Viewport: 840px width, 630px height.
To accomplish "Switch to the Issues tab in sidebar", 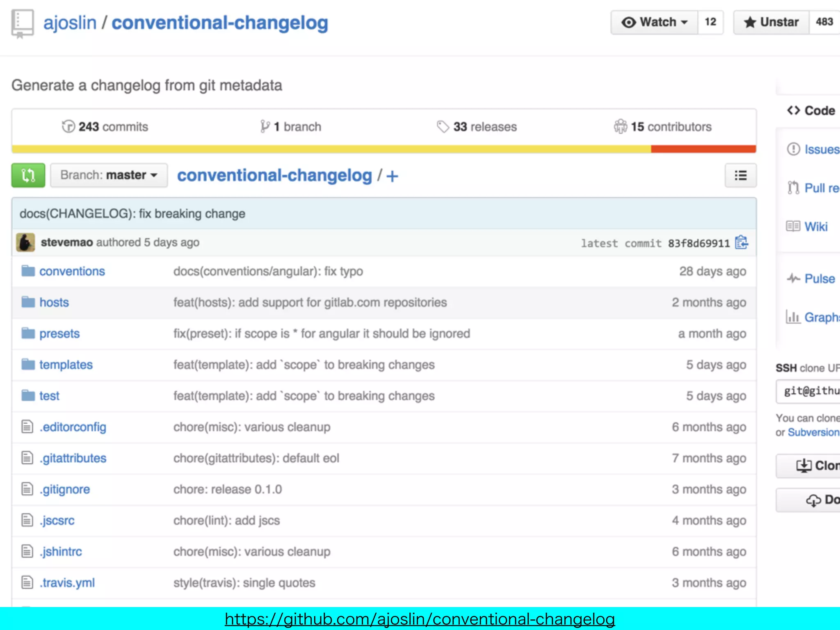I will click(813, 149).
